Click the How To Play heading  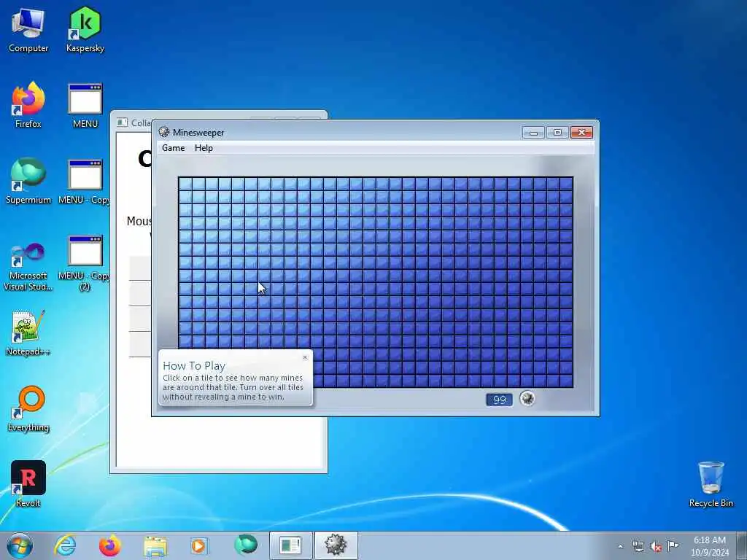(x=194, y=366)
